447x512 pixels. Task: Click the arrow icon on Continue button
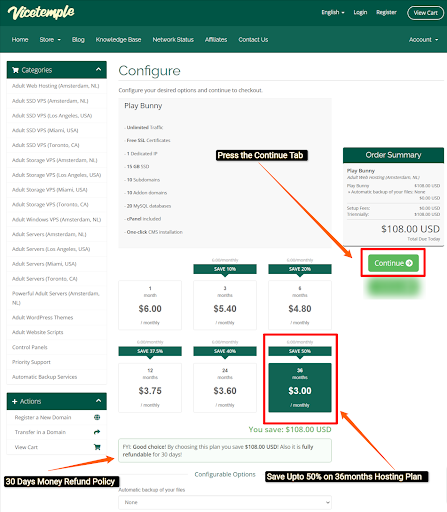[x=409, y=263]
